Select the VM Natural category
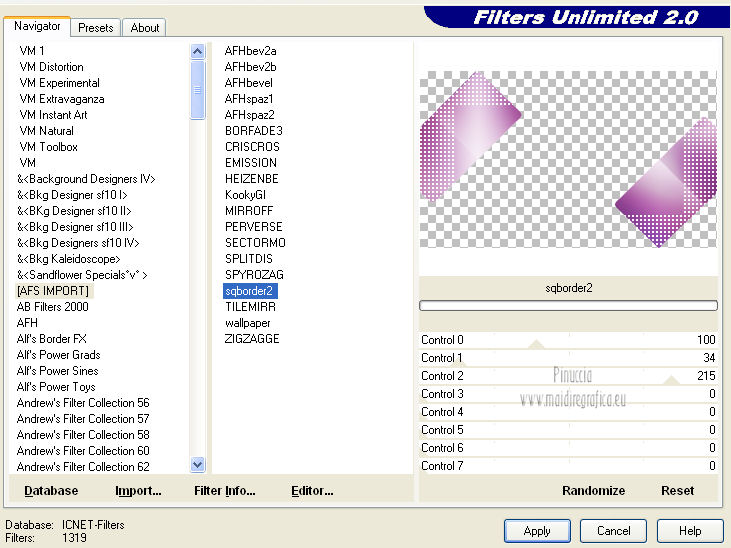 pos(46,131)
